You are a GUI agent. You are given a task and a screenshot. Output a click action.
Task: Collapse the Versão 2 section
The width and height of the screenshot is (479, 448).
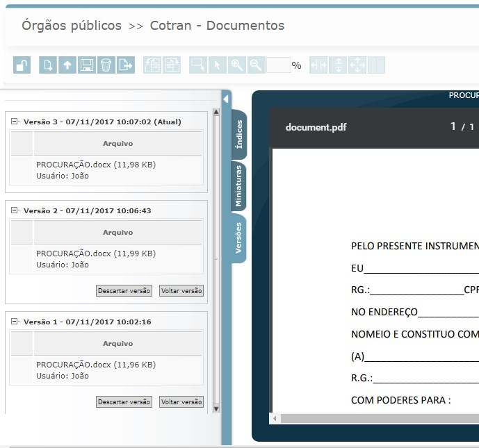click(x=15, y=210)
